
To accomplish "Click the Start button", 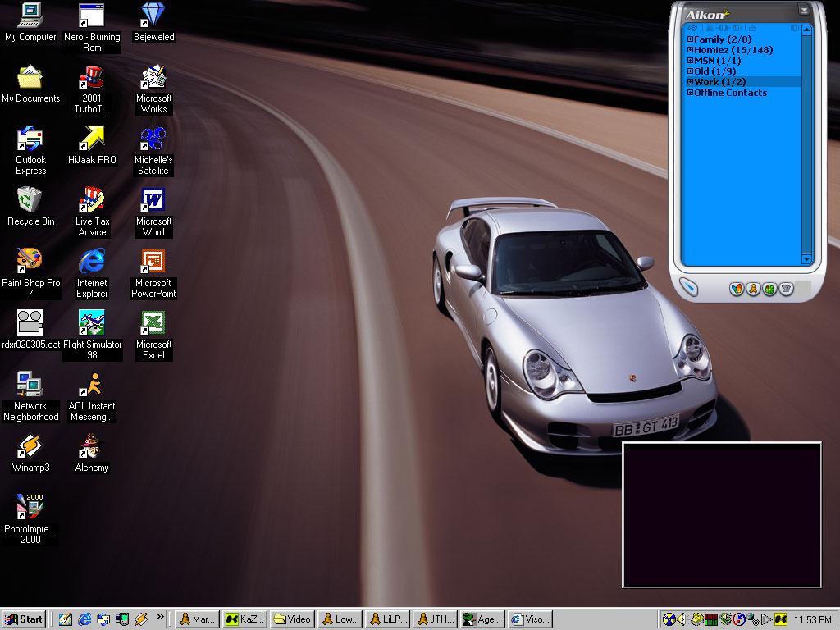I will [24, 619].
